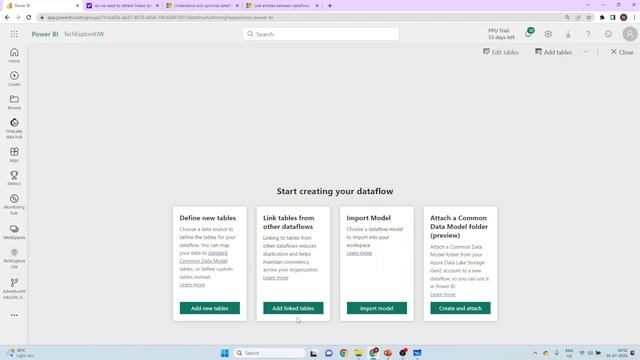The height and width of the screenshot is (360, 640).
Task: Open Metrics in the sidebar
Action: pos(14,178)
